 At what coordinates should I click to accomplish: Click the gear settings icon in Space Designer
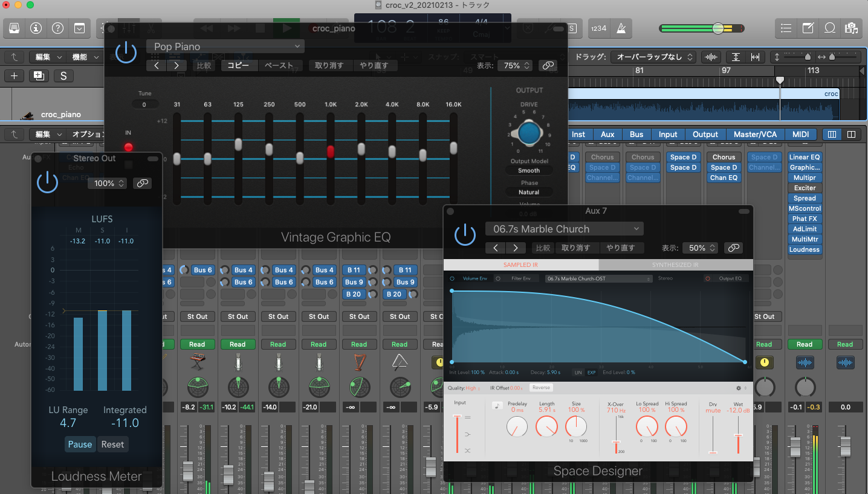coord(739,388)
